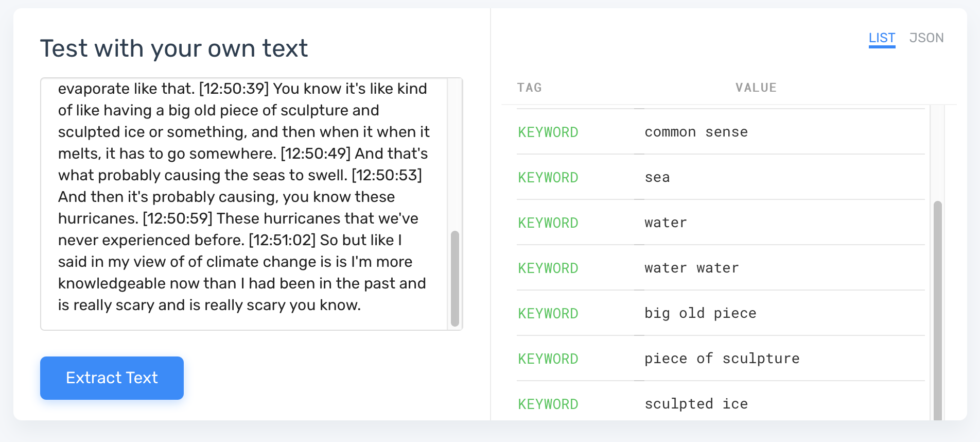Image resolution: width=980 pixels, height=442 pixels.
Task: Click the 'piece of sculpture' value
Action: tap(722, 359)
